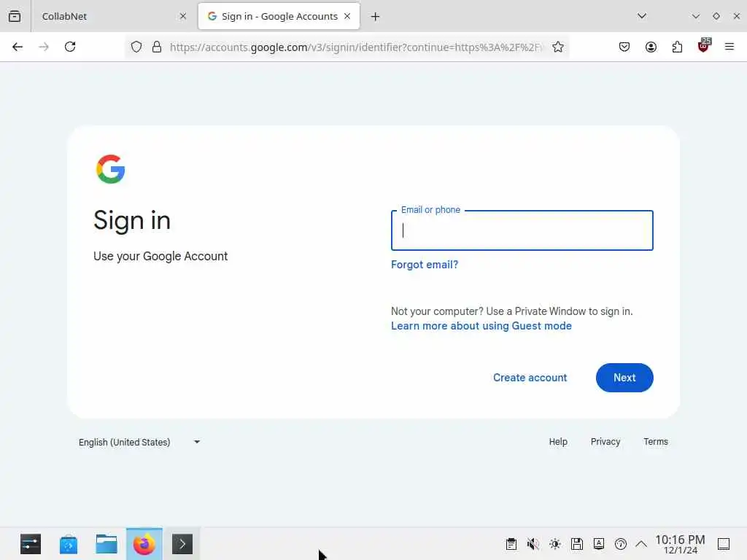This screenshot has width=747, height=560.
Task: Expand hidden system tray icons arrow
Action: tap(641, 544)
